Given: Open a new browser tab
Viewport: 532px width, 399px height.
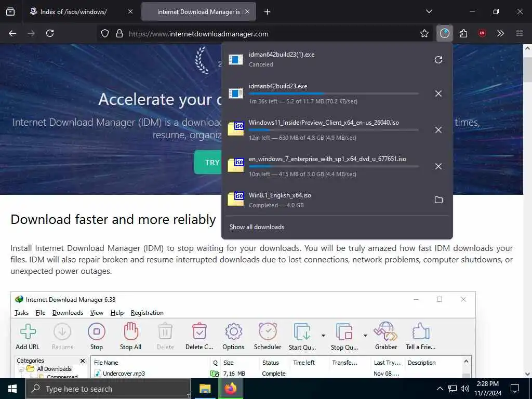Looking at the screenshot, I should click(267, 12).
